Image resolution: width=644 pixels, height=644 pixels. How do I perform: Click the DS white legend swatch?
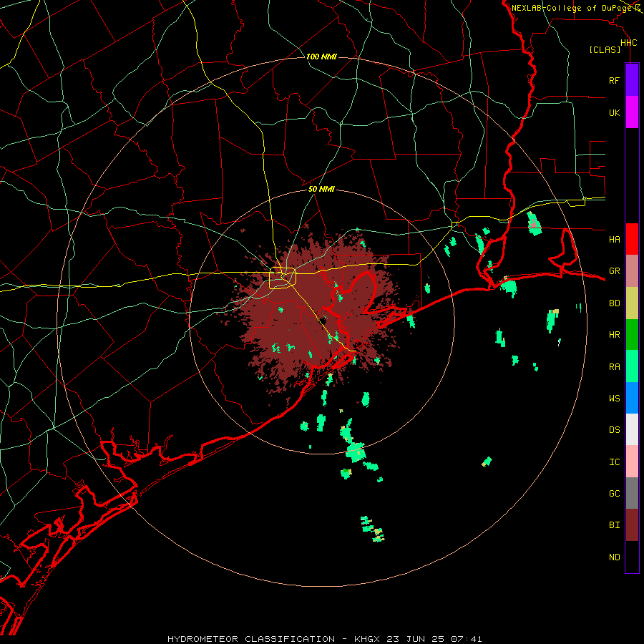632,429
